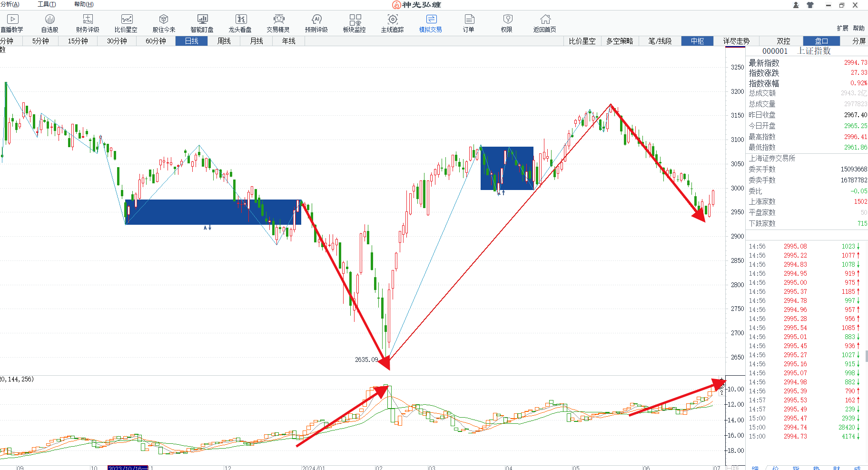Click the stock code 000001
The width and height of the screenshot is (868, 470).
point(775,51)
